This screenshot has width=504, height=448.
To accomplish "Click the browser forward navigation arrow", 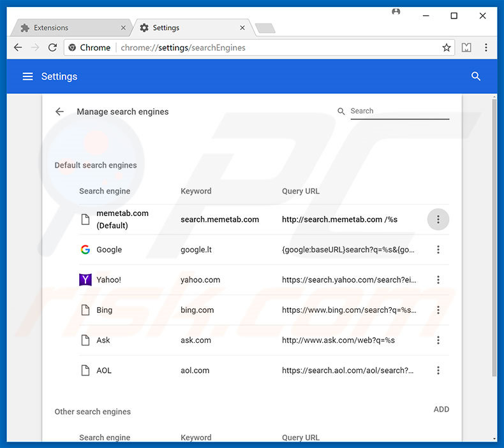I will pos(35,48).
